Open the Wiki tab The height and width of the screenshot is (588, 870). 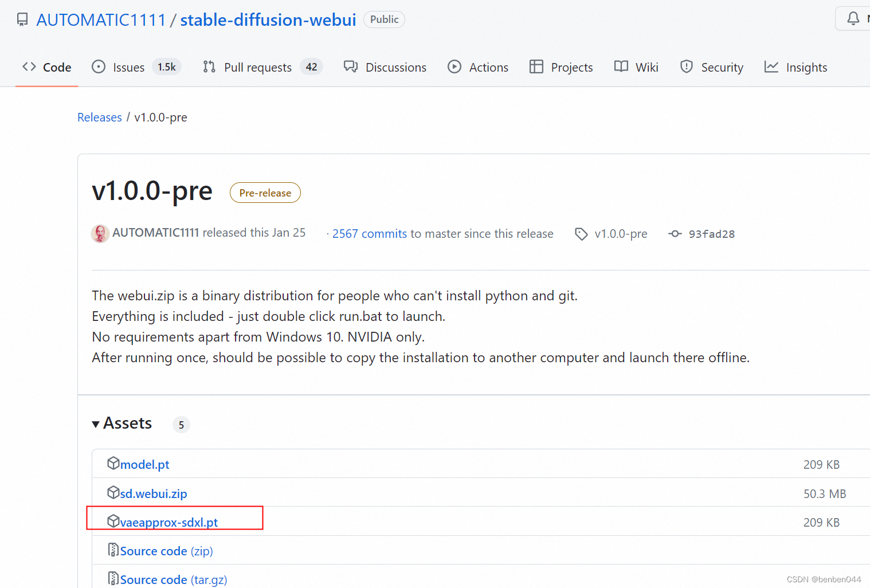click(636, 68)
